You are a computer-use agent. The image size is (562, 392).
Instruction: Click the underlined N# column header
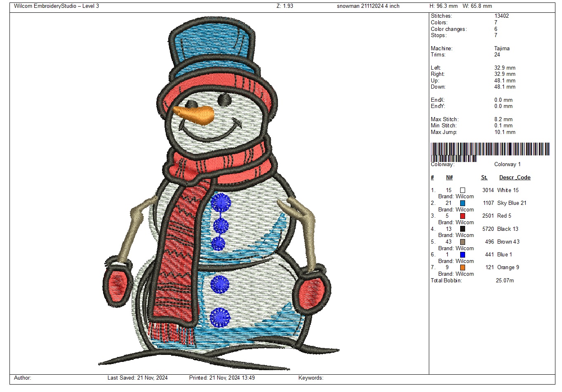449,178
